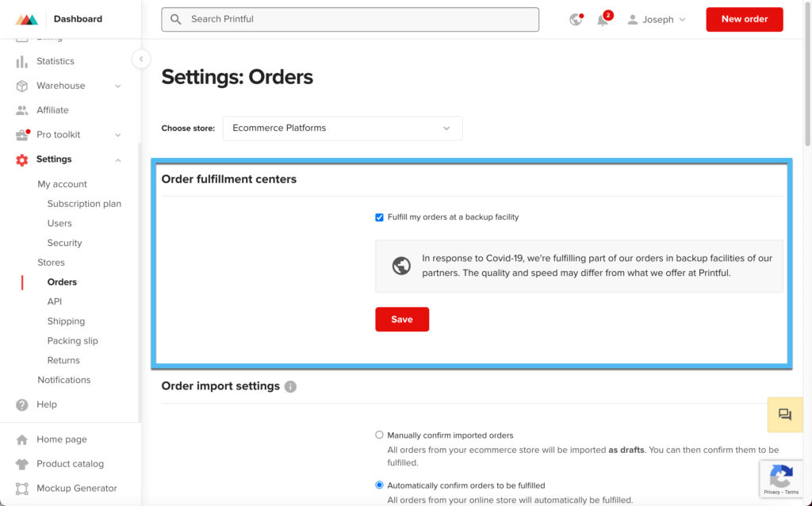Viewport: 812px width, 506px height.
Task: Open the chat widget icon
Action: click(x=785, y=414)
